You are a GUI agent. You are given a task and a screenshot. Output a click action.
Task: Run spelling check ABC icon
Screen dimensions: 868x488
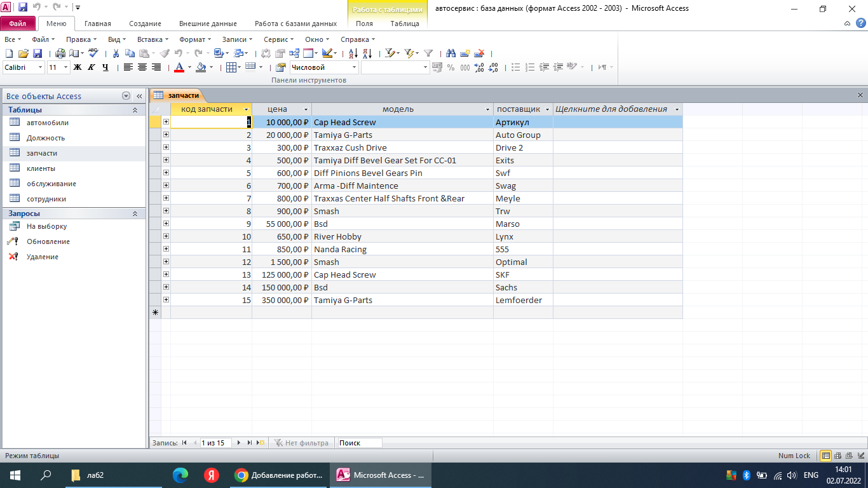[x=93, y=53]
